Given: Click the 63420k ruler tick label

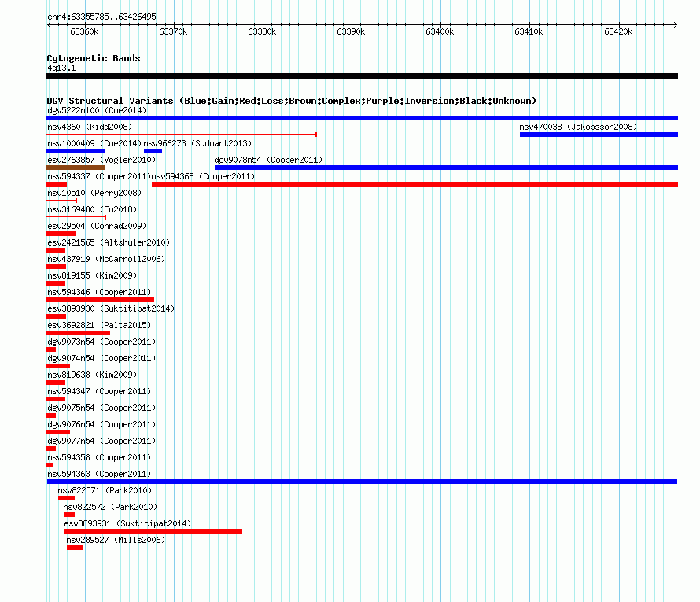Looking at the screenshot, I should pyautogui.click(x=618, y=31).
